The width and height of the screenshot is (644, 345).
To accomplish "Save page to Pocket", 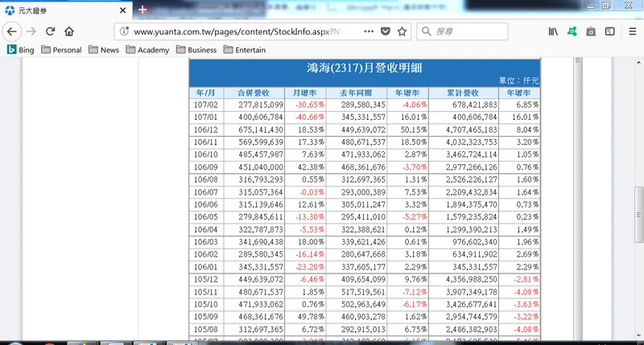I will pos(386,31).
